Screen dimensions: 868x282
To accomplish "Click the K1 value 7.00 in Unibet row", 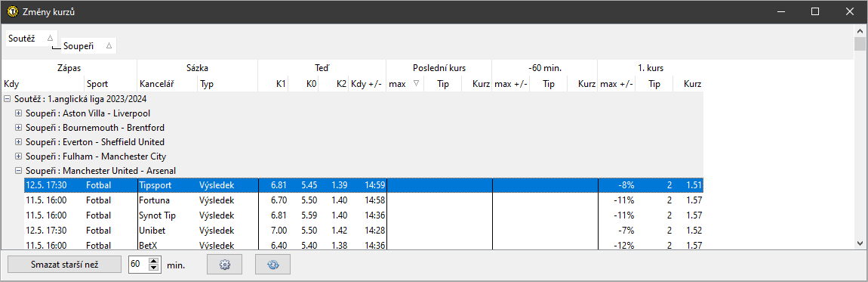I will (279, 230).
